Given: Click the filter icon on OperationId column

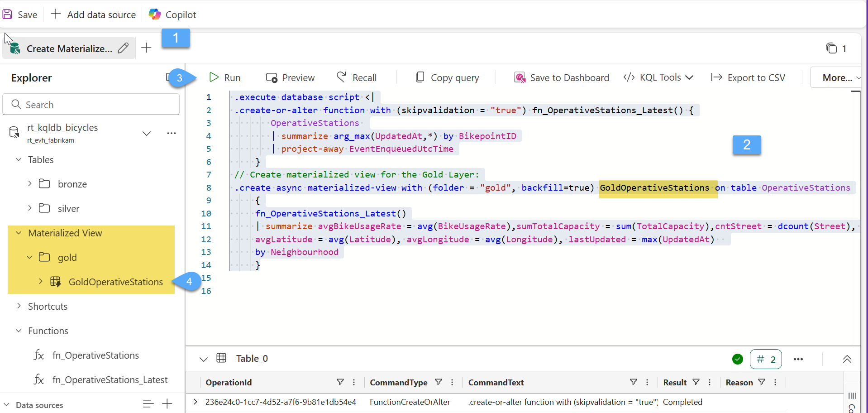Looking at the screenshot, I should (340, 382).
